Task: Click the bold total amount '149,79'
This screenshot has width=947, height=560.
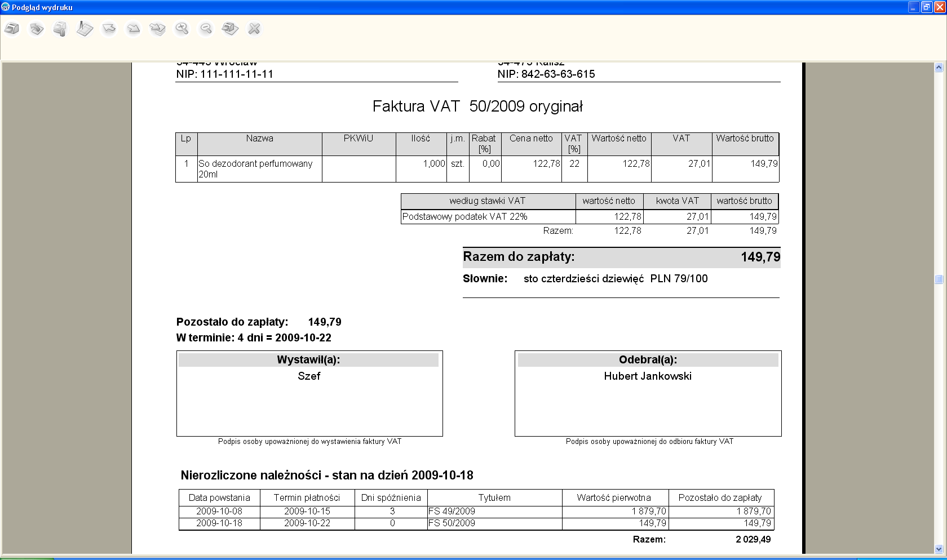Action: click(x=760, y=257)
